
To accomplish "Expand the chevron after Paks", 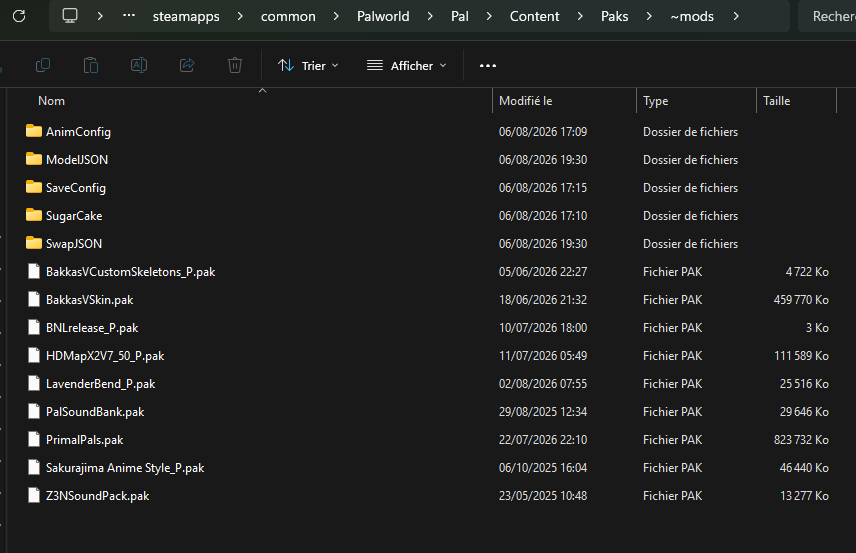I will 649,16.
